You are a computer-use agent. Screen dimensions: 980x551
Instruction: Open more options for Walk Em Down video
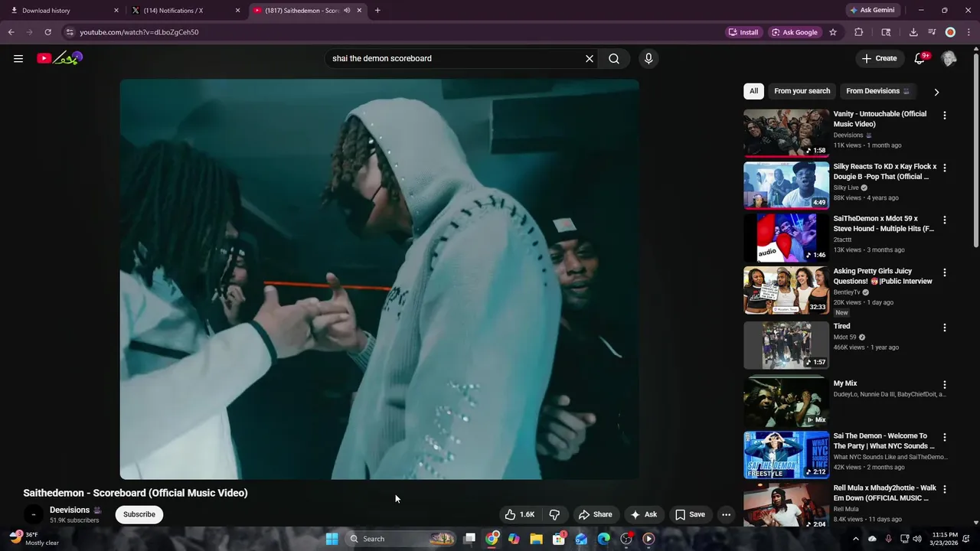[944, 490]
